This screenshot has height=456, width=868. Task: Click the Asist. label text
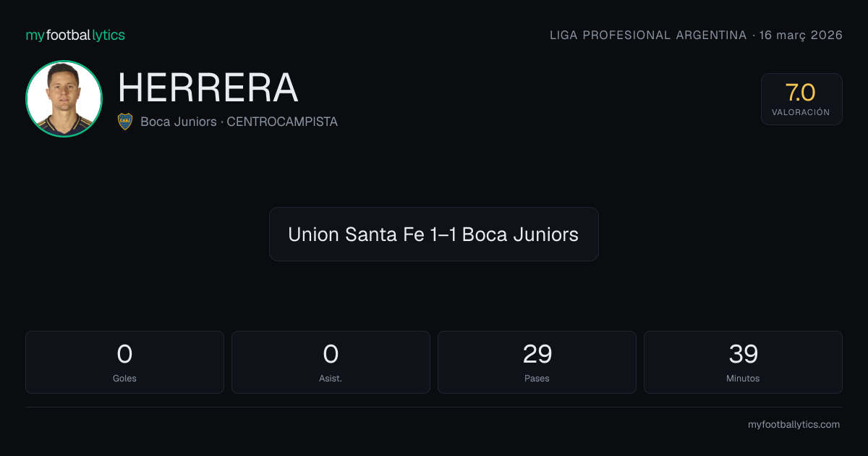pos(331,379)
